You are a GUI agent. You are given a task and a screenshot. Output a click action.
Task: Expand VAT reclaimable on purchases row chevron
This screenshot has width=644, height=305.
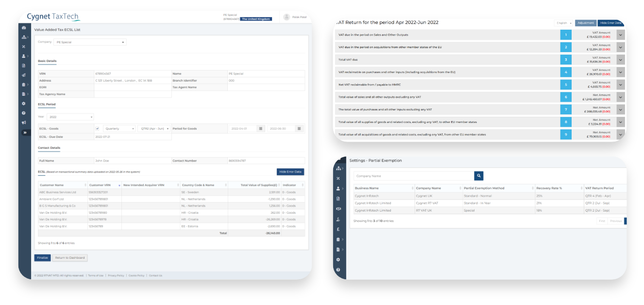(621, 72)
